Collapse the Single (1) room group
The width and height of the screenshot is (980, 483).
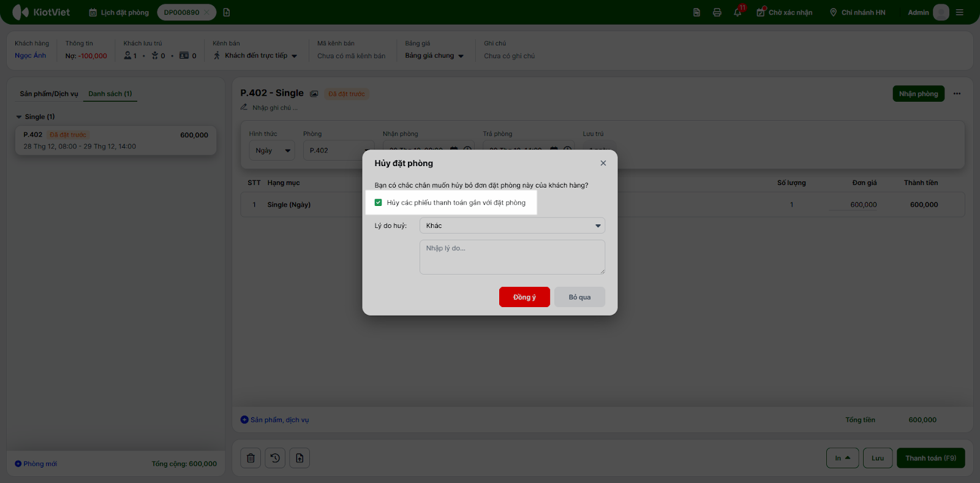click(x=19, y=117)
